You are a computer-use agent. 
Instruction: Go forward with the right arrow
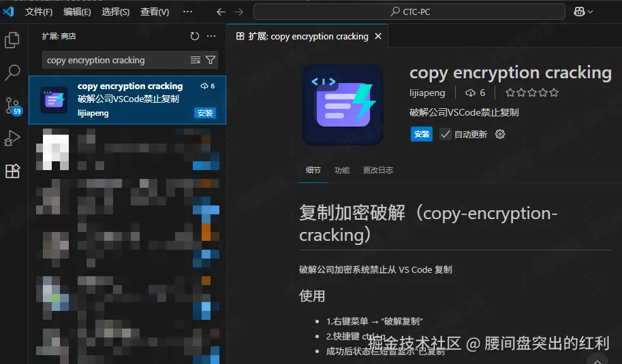pos(239,12)
